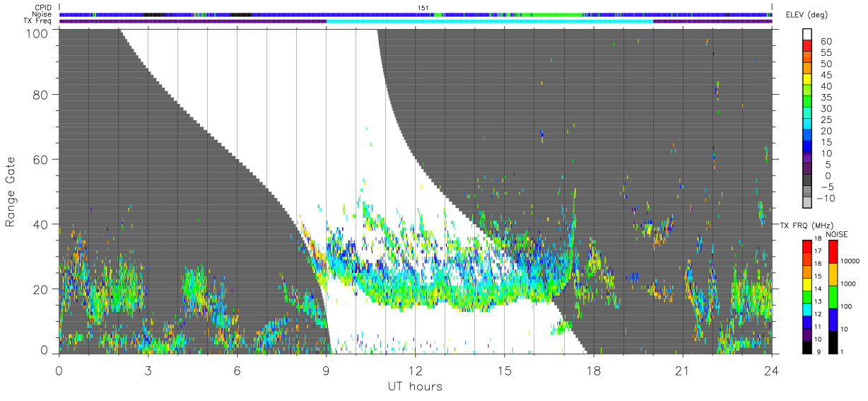Select the red 17–18 swatch in TX FRQ colorbar
868x401 pixels.
point(808,245)
